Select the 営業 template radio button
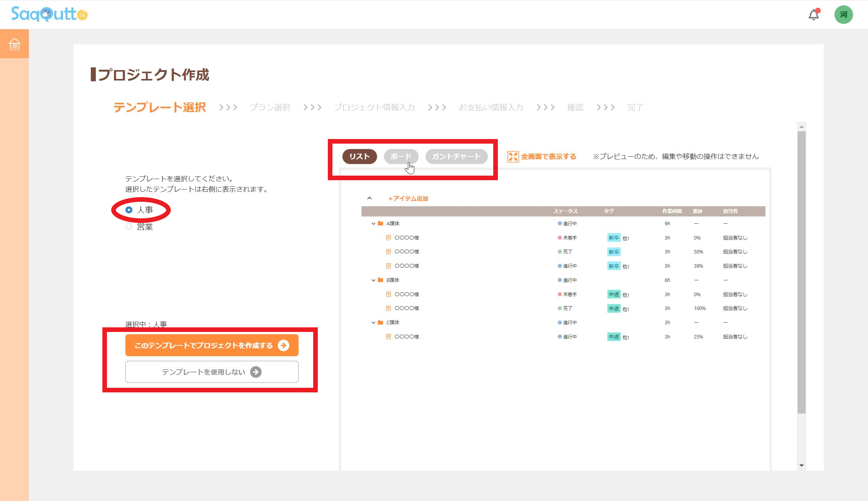 point(129,227)
